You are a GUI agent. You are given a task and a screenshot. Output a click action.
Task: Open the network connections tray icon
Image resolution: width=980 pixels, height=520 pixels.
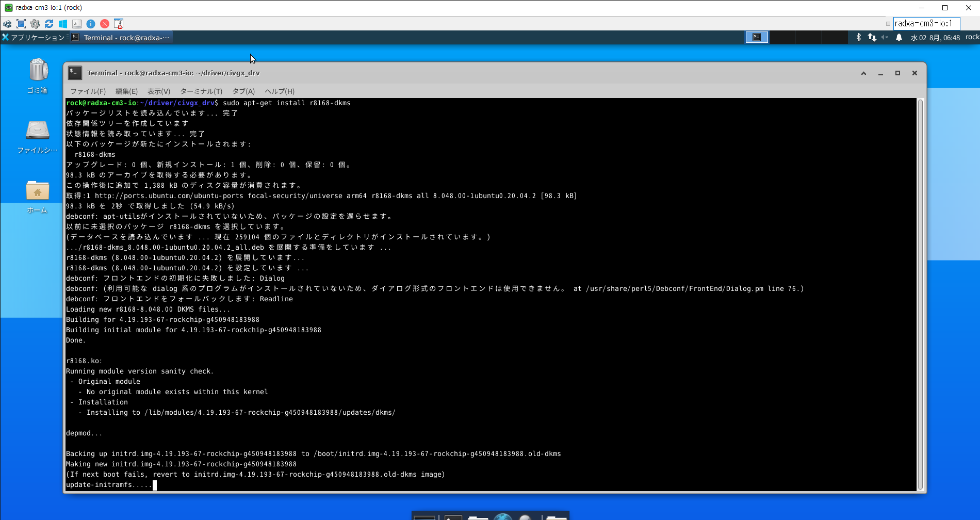coord(872,37)
